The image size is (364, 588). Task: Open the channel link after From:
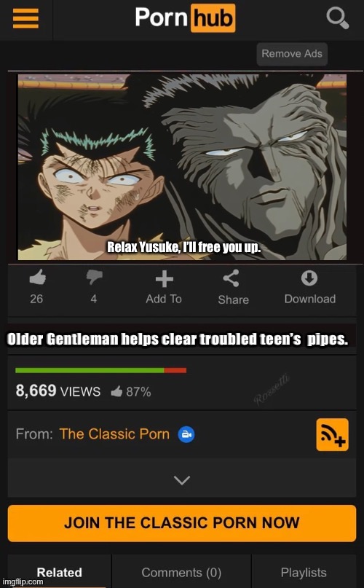coord(114,434)
